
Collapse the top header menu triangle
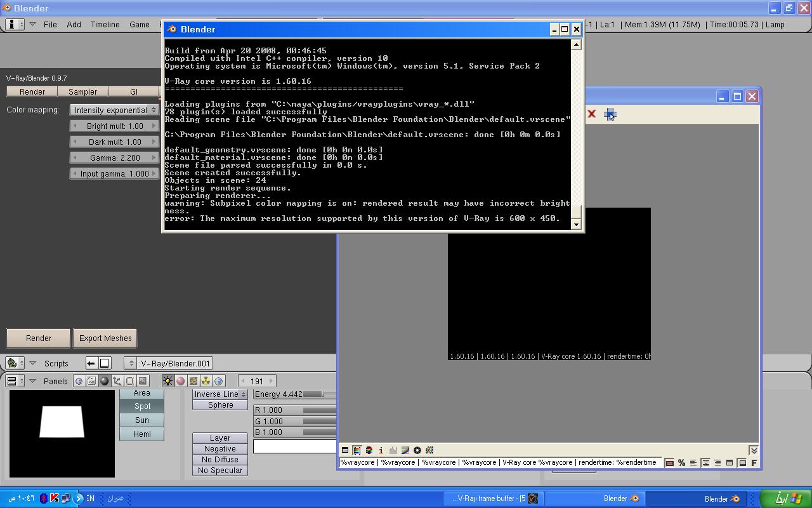32,24
